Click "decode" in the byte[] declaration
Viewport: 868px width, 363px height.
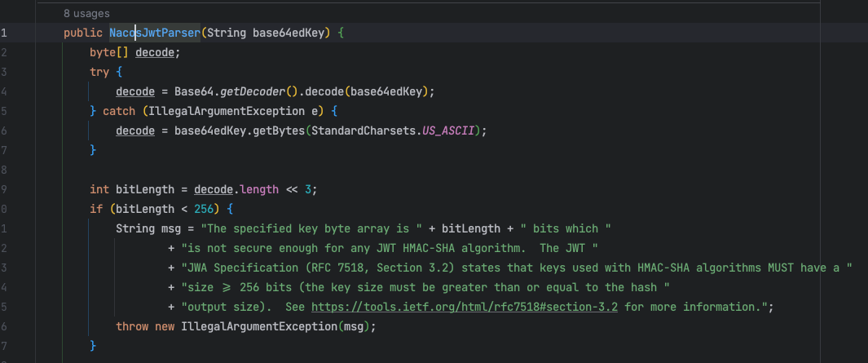point(154,53)
